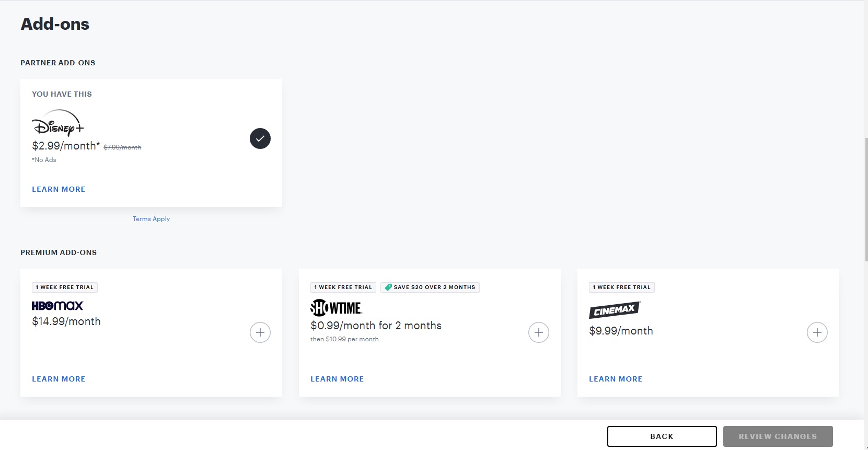Click Cinemax's 1 Week Free Trial badge
This screenshot has width=868, height=450.
[622, 287]
